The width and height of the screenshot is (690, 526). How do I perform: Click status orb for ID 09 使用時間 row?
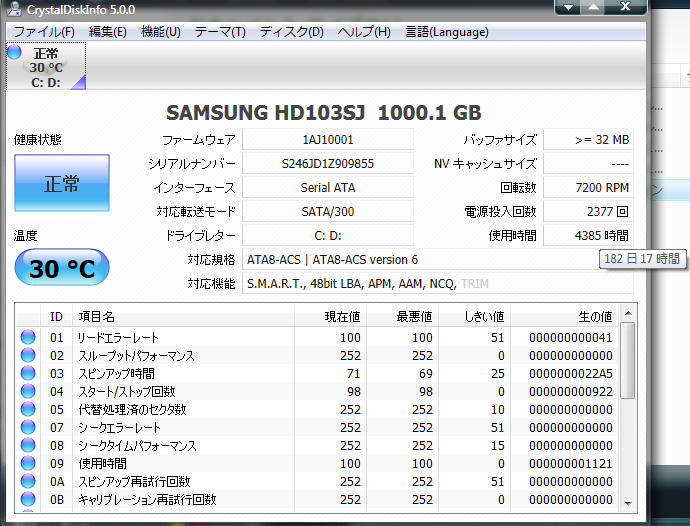point(28,463)
